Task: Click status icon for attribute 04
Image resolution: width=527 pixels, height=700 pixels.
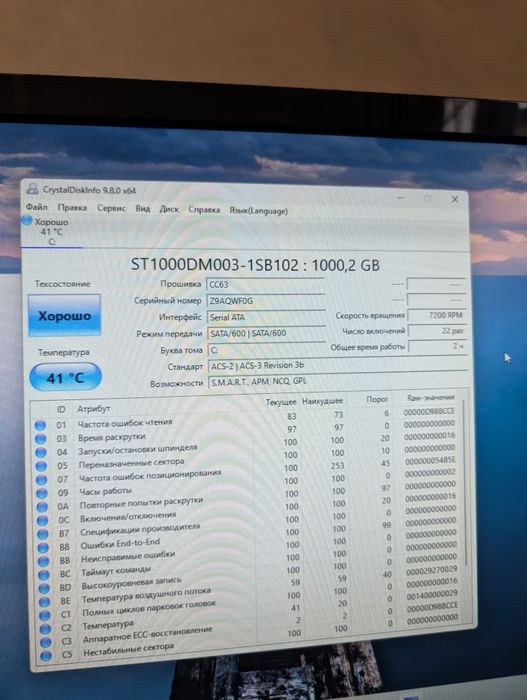Action: tap(41, 452)
